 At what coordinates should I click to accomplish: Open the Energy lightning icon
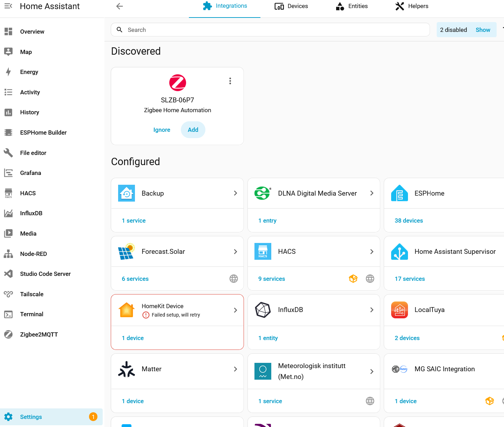8,72
